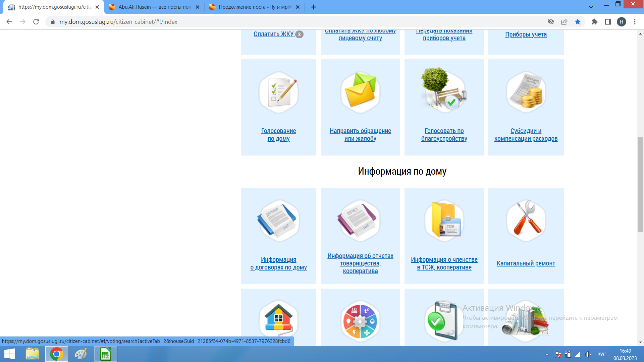The width and height of the screenshot is (644, 362).
Task: Share this page via the share icon
Action: click(x=564, y=22)
